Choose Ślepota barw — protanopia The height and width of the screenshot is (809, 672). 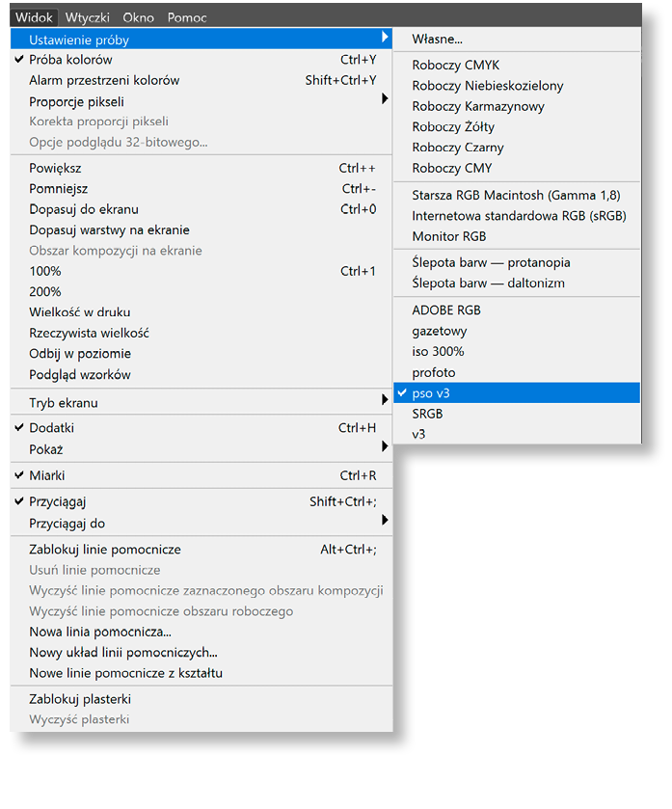(491, 262)
